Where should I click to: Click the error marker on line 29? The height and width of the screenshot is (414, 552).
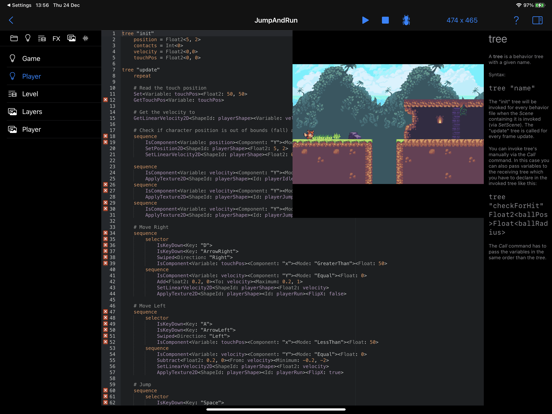click(x=105, y=203)
